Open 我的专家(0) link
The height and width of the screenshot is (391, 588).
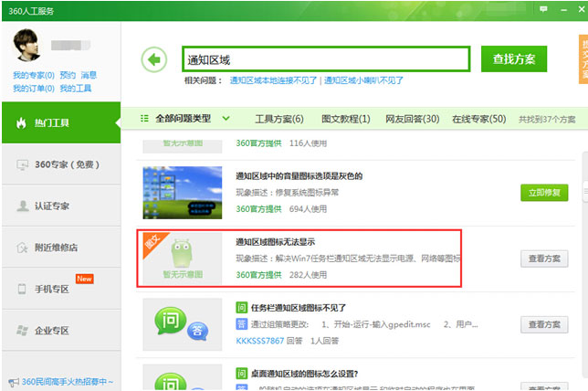[x=34, y=75]
